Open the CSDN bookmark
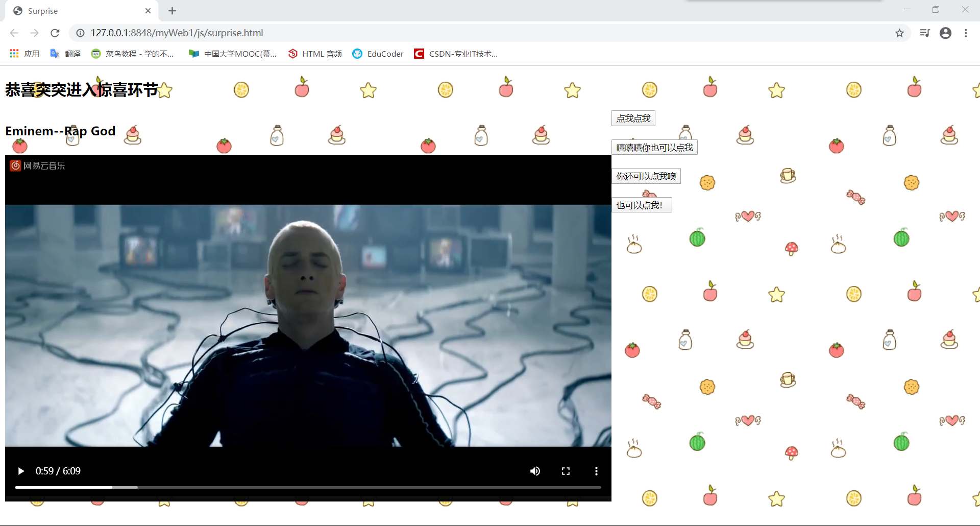980x526 pixels. click(x=456, y=54)
